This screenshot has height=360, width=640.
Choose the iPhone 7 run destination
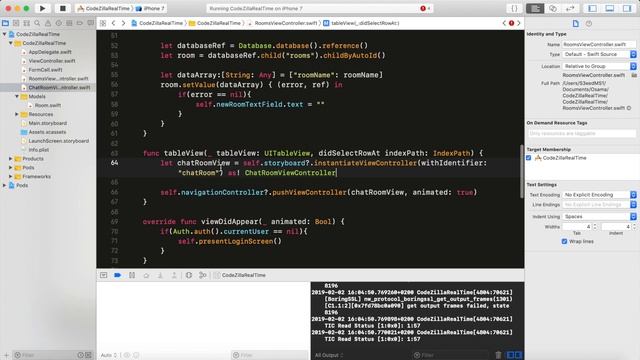click(x=150, y=8)
